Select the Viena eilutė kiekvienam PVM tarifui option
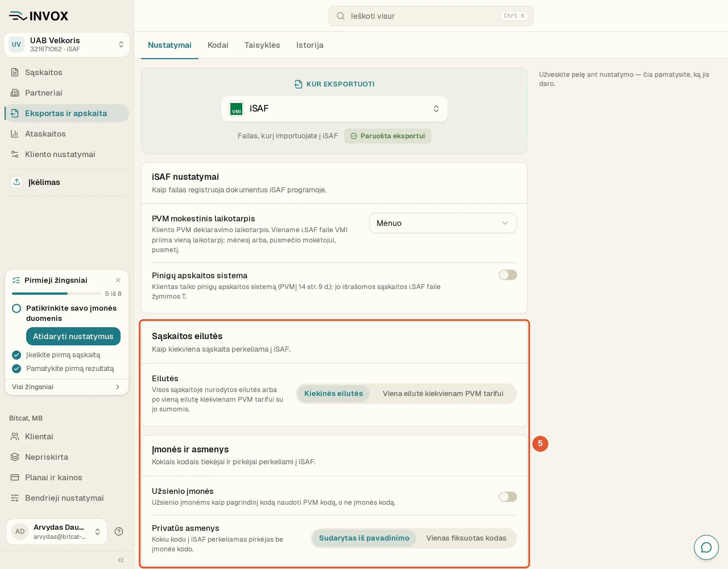 click(x=443, y=393)
